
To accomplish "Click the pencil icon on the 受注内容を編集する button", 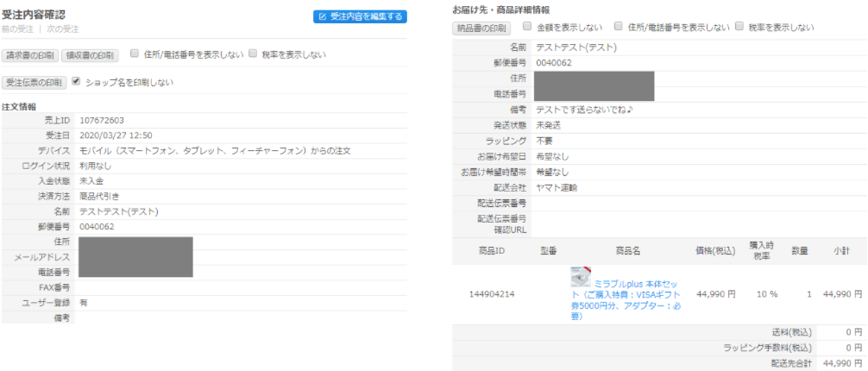I will tap(323, 16).
